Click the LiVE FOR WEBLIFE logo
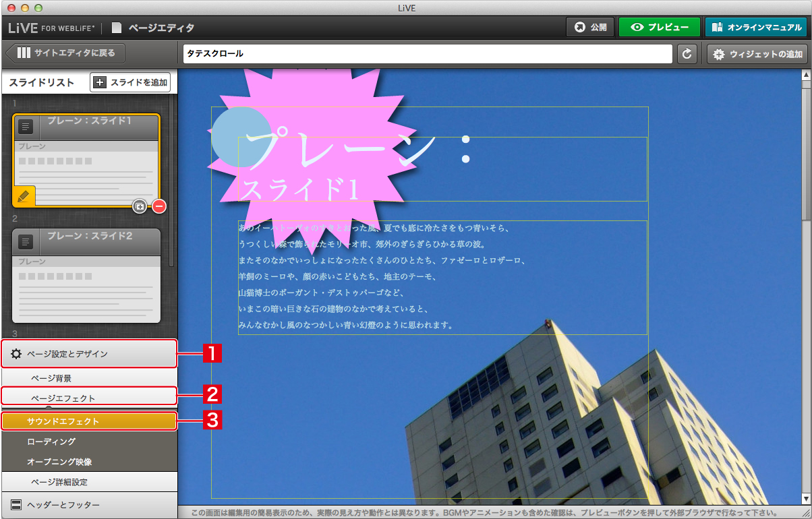 (51, 28)
